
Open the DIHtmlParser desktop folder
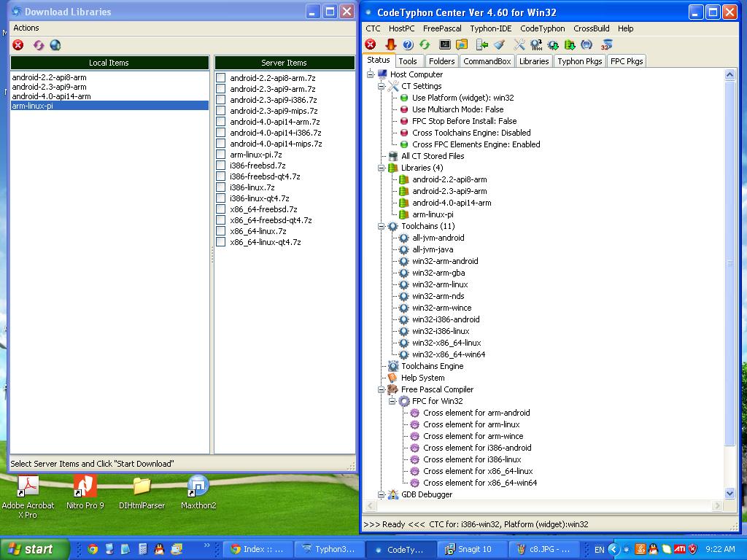point(142,492)
